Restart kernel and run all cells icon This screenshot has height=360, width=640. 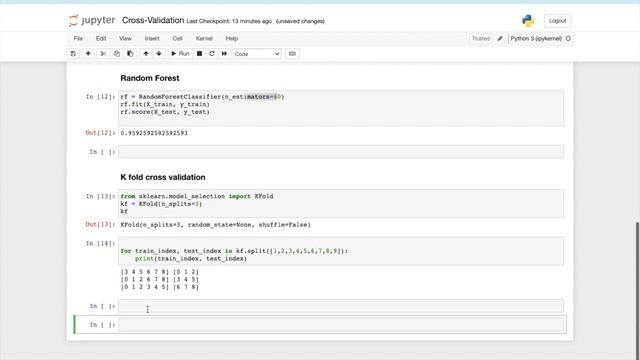[x=224, y=54]
